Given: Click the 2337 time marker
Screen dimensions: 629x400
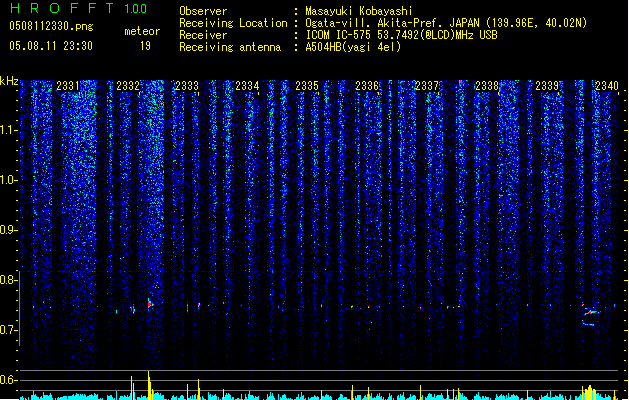Looking at the screenshot, I should (x=427, y=86).
